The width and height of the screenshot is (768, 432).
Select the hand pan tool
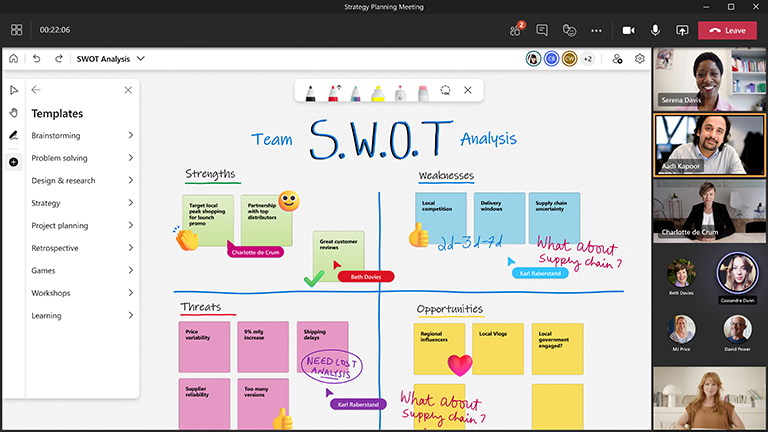coord(13,113)
